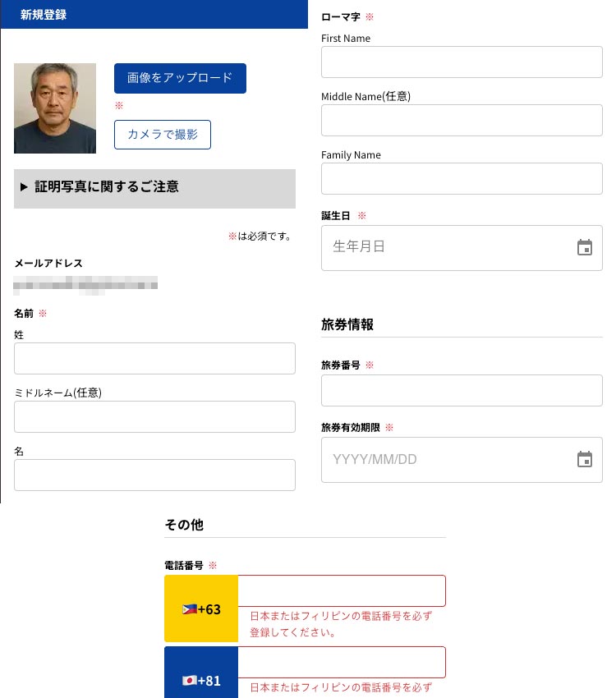Click the 画像をアップロード button
The width and height of the screenshot is (616, 698).
click(x=180, y=78)
